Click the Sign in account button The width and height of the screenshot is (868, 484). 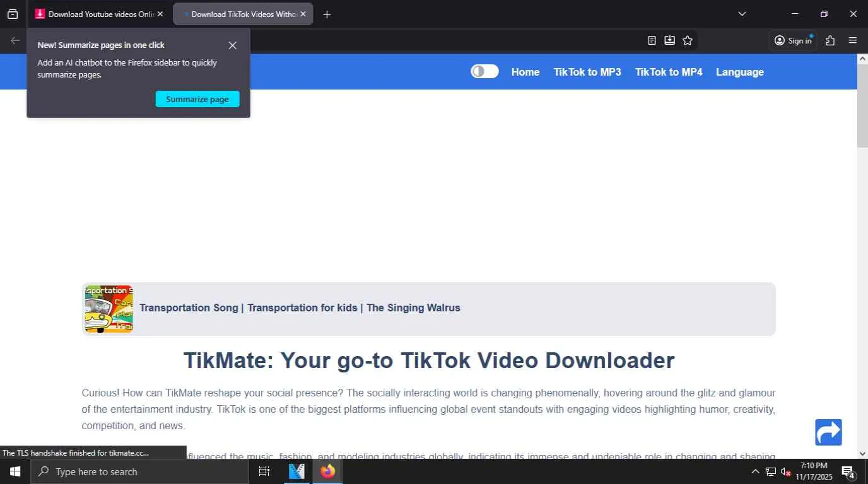pyautogui.click(x=793, y=40)
